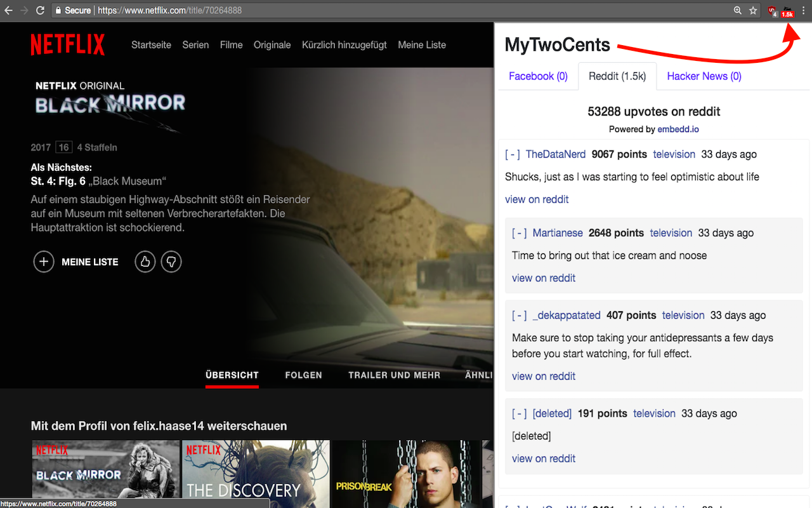This screenshot has height=508, width=812.
Task: Open the embedd.io link
Action: (x=678, y=129)
